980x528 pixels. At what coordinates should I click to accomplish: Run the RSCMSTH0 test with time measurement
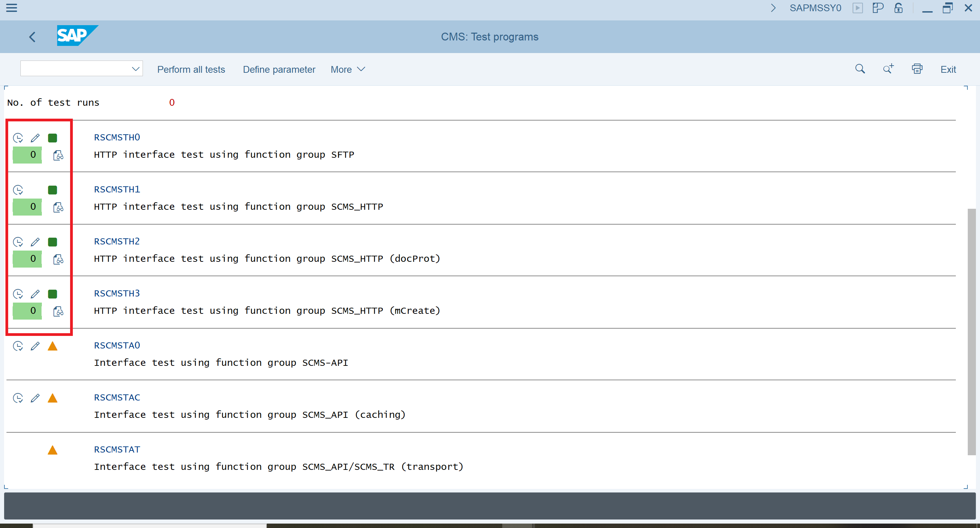pyautogui.click(x=18, y=138)
